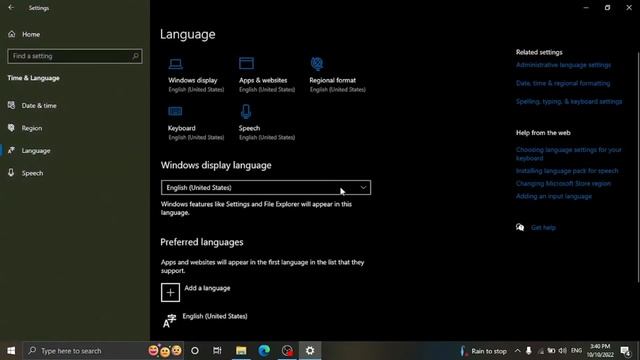Launch Microsoft Edge from the taskbar
This screenshot has height=360, width=640.
[264, 351]
